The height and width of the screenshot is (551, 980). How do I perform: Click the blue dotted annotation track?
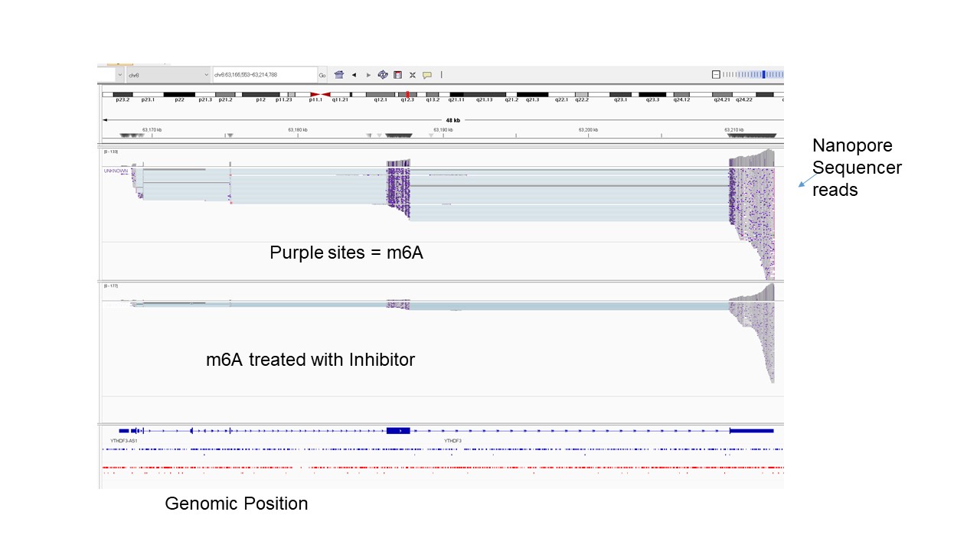[443, 449]
